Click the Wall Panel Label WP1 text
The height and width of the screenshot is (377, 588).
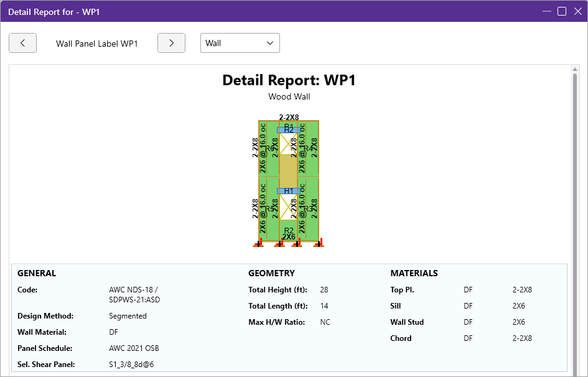[x=97, y=44]
